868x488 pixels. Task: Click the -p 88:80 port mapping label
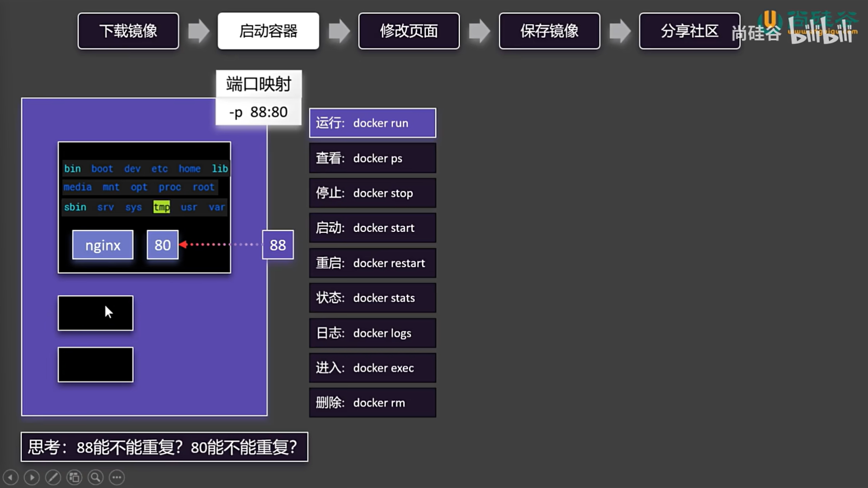point(258,112)
